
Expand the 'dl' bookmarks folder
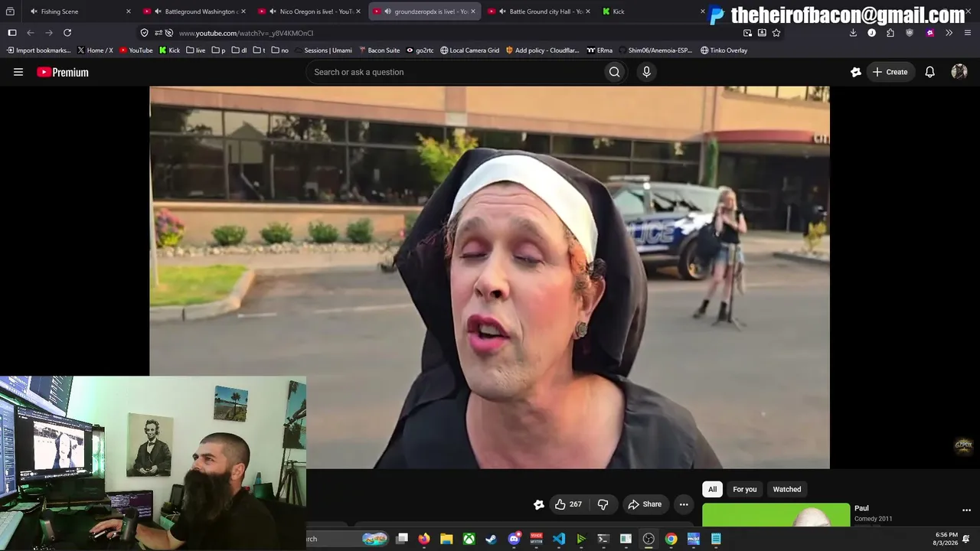click(x=239, y=51)
